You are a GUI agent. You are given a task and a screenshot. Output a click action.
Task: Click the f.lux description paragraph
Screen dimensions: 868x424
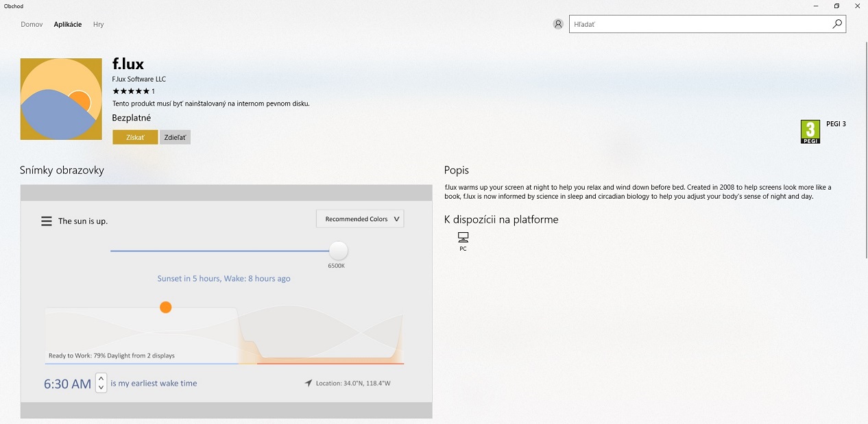coord(638,192)
